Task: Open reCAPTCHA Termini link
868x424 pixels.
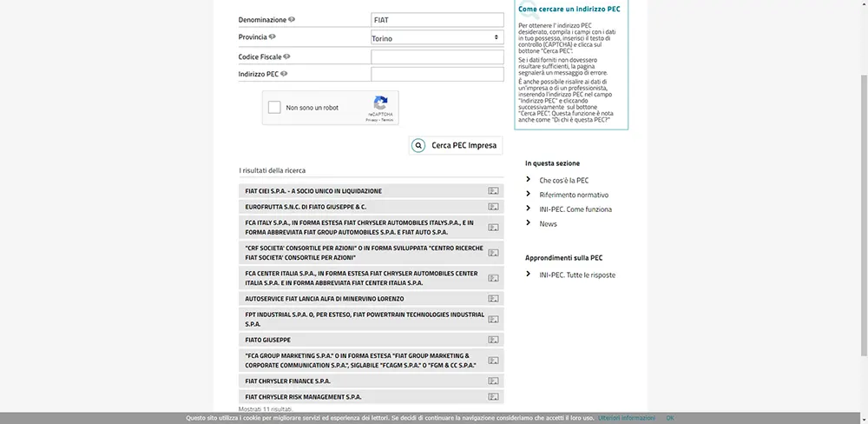Action: pos(387,120)
